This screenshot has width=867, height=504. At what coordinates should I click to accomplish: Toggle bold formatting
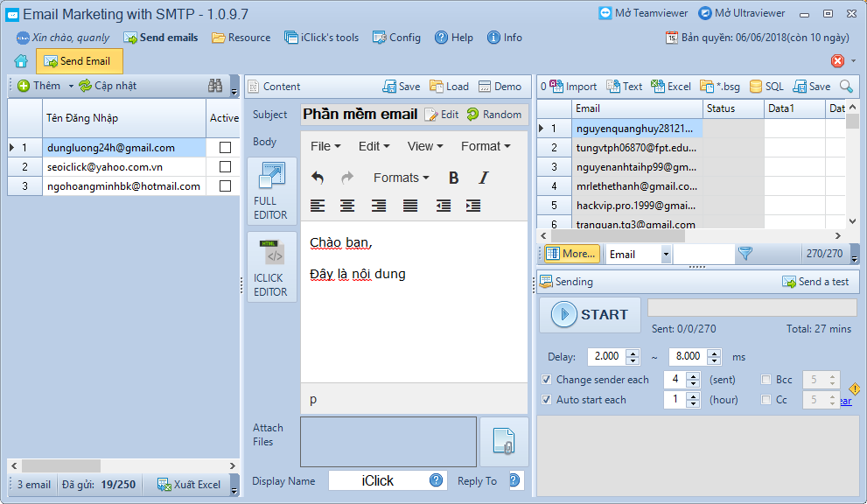point(453,178)
